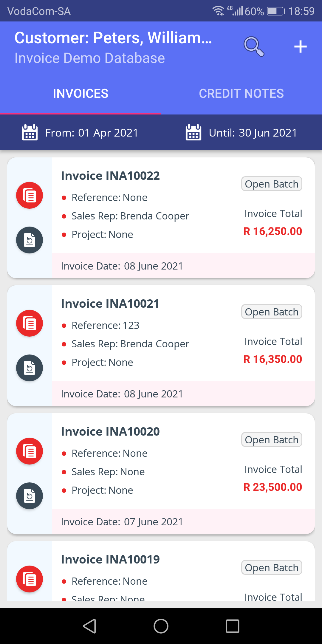This screenshot has height=644, width=322.
Task: Tap red copy icon on invoice INA10021
Action: 30,323
